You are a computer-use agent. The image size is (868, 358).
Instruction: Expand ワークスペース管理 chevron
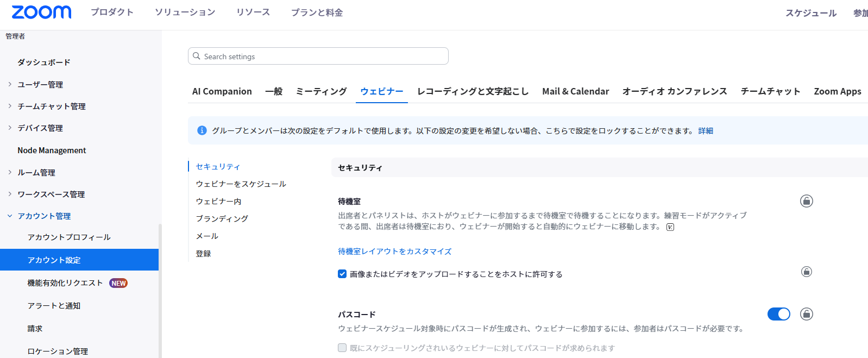click(x=10, y=194)
